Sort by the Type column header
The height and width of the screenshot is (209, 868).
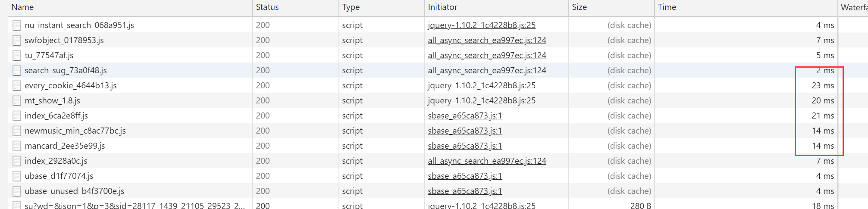(x=351, y=7)
